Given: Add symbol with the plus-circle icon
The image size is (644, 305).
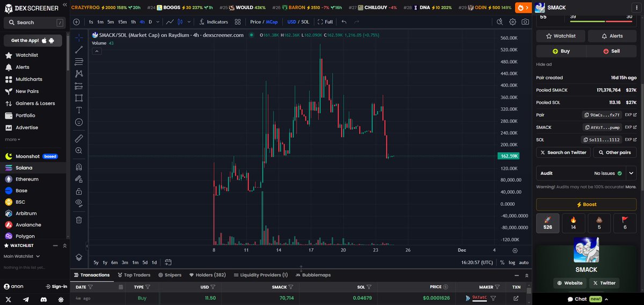Looking at the screenshot, I should 76,22.
